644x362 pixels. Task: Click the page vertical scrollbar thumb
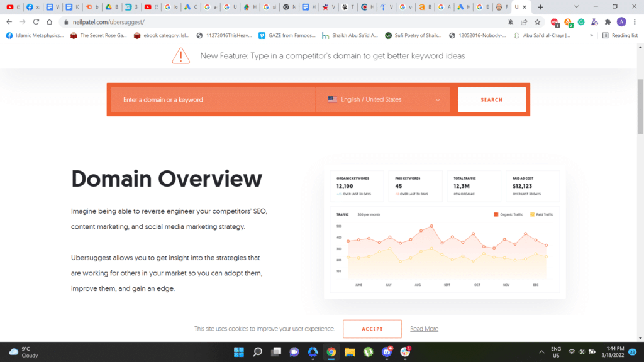(x=640, y=107)
